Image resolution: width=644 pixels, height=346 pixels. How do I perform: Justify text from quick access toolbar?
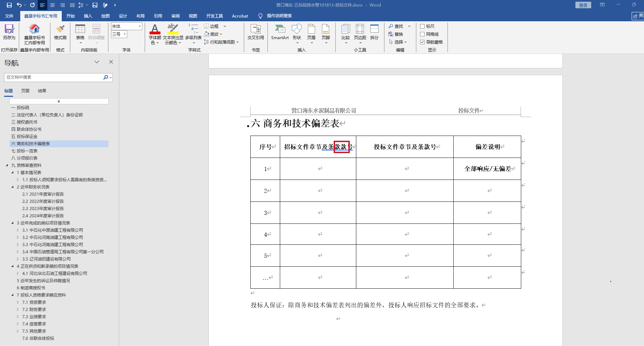pos(72,5)
